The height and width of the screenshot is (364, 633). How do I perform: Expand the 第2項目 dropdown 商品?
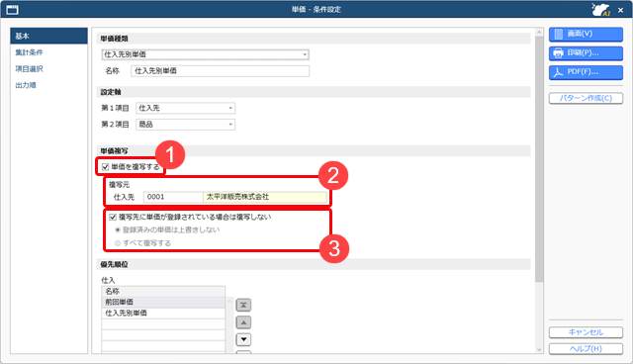click(x=185, y=125)
